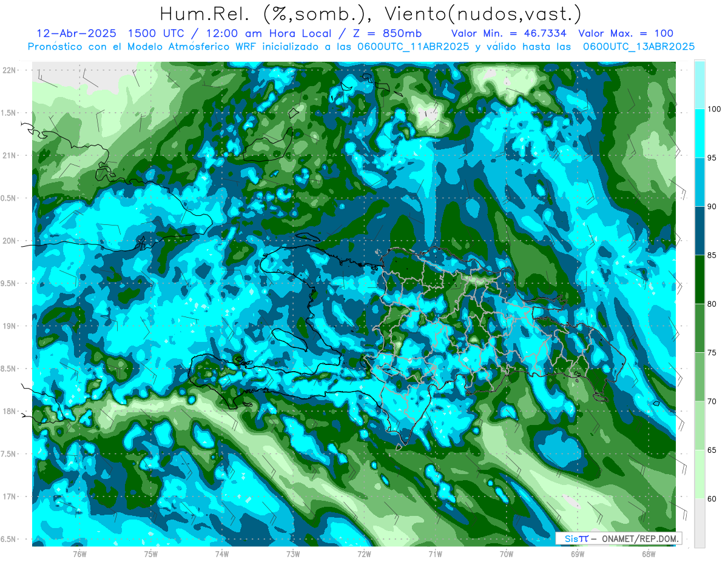Pick the 65–70 light green colorbar segment
The width and height of the screenshot is (728, 562).
[x=699, y=426]
